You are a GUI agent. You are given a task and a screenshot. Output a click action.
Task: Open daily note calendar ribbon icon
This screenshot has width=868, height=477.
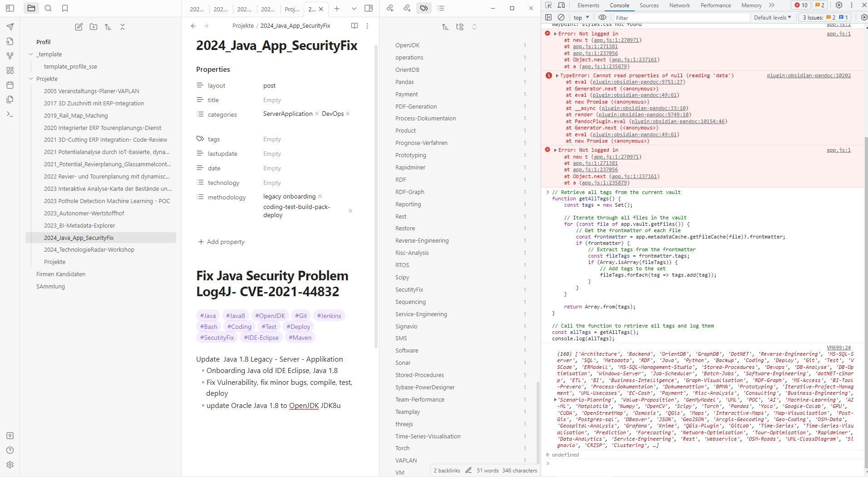[x=10, y=85]
